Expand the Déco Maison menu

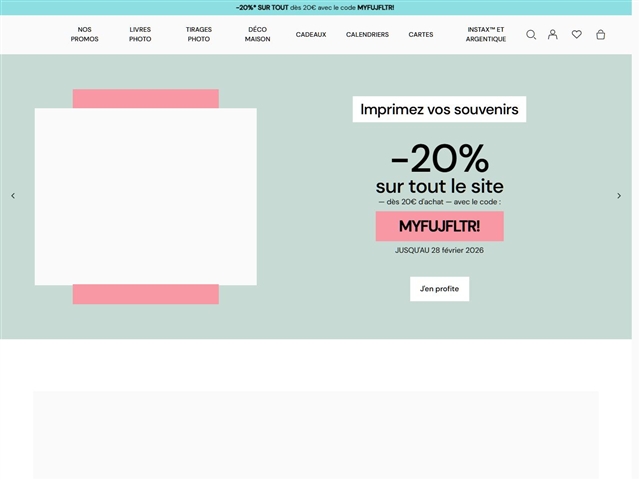(x=257, y=34)
